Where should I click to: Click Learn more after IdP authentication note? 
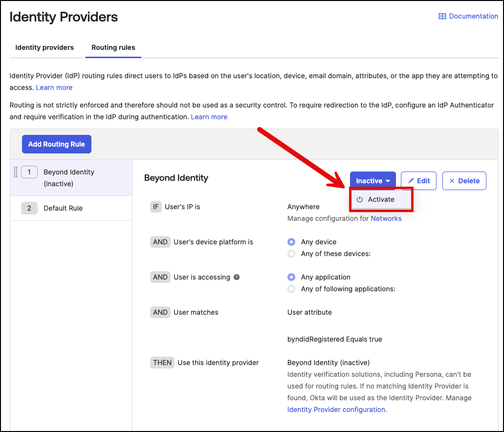coord(209,117)
